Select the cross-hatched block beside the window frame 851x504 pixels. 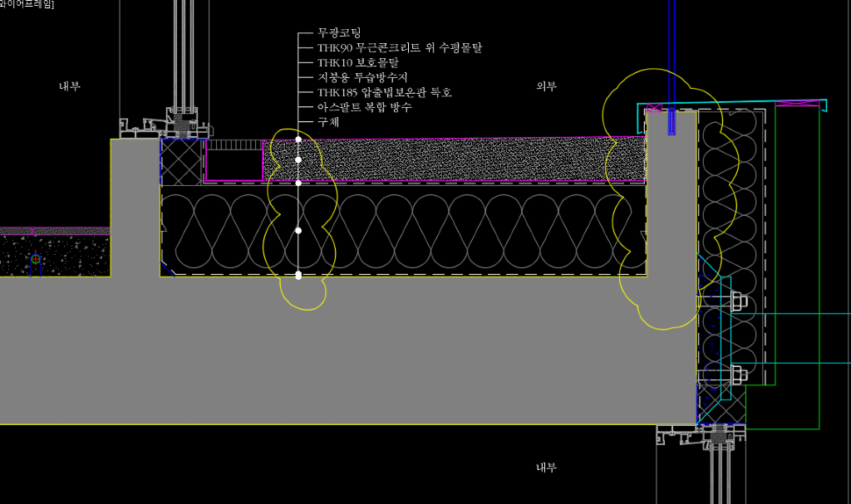(x=181, y=161)
